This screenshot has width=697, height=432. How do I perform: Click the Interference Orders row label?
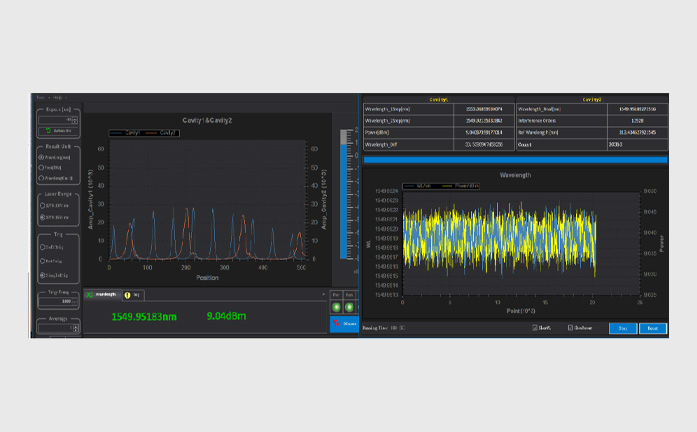(537, 121)
